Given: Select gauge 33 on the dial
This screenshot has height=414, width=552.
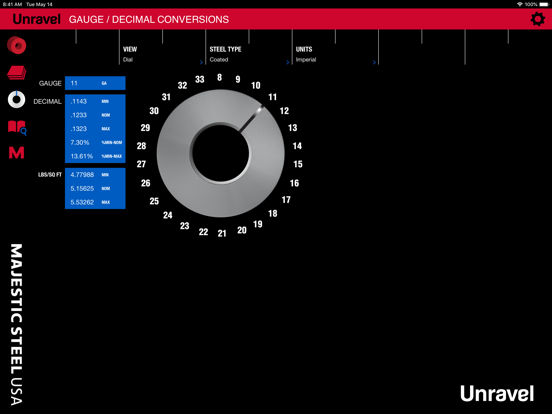Looking at the screenshot, I should pyautogui.click(x=200, y=80).
